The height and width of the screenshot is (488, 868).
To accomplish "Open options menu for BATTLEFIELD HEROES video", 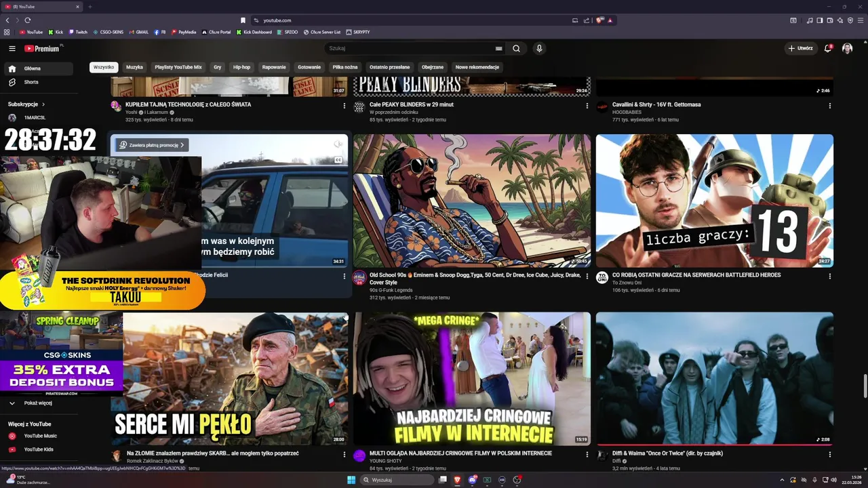I will (829, 277).
